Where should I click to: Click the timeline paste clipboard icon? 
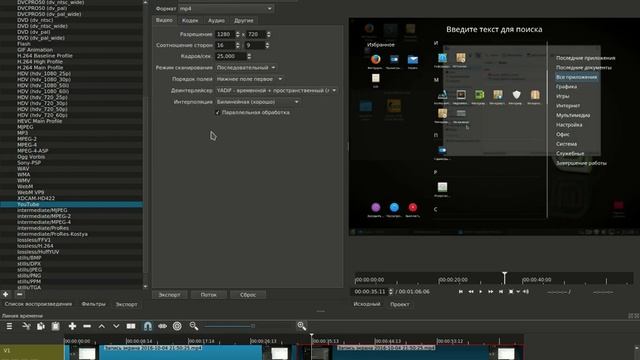pyautogui.click(x=56, y=326)
